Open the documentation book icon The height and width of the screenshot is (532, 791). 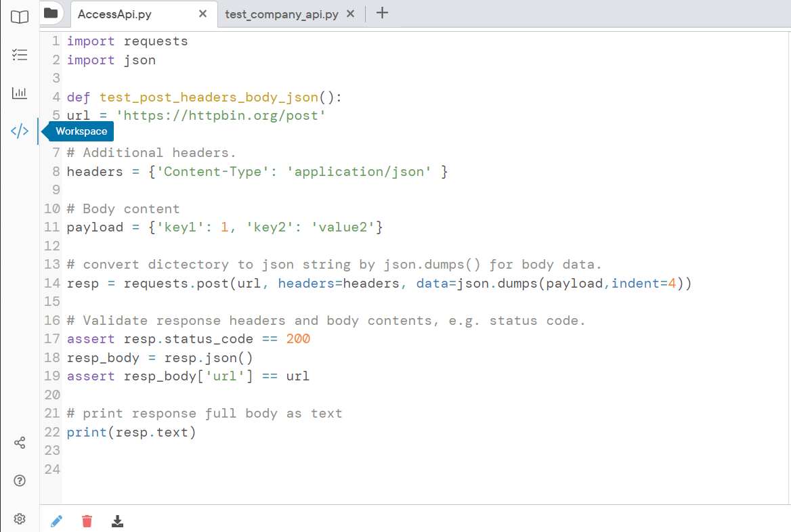pyautogui.click(x=19, y=17)
